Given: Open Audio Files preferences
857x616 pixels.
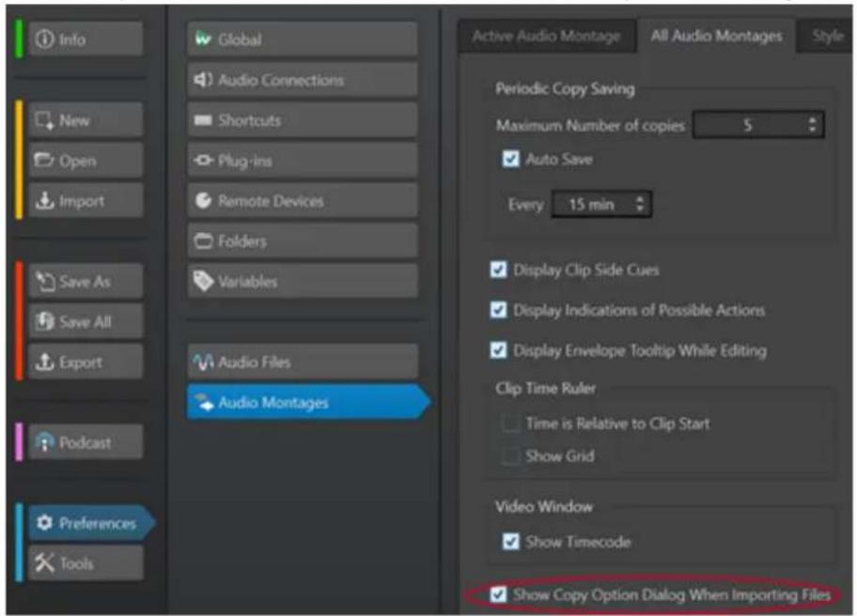Looking at the screenshot, I should 303,362.
